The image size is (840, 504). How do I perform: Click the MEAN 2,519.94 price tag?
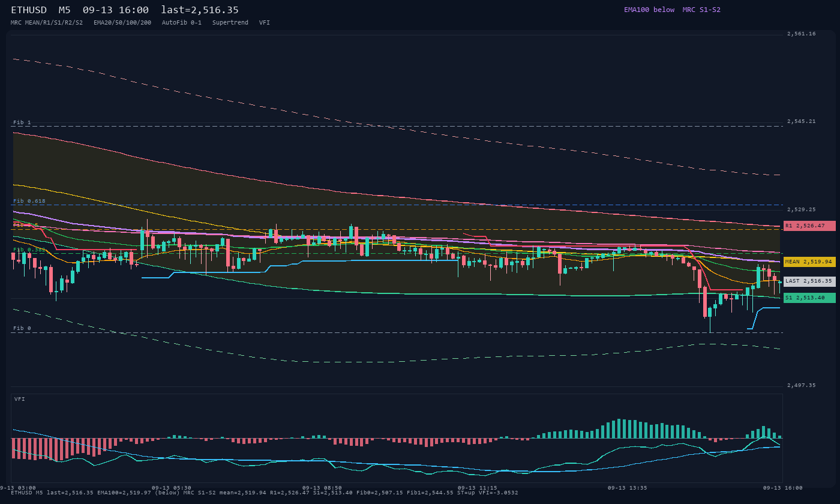(x=809, y=262)
